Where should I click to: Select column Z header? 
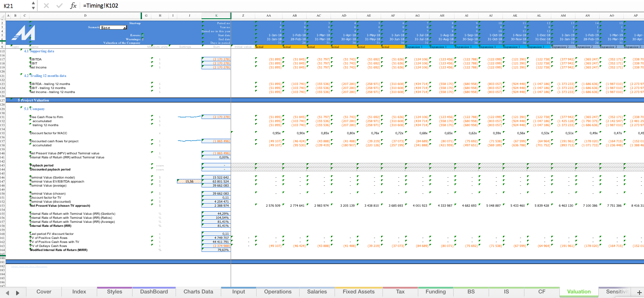tap(243, 16)
